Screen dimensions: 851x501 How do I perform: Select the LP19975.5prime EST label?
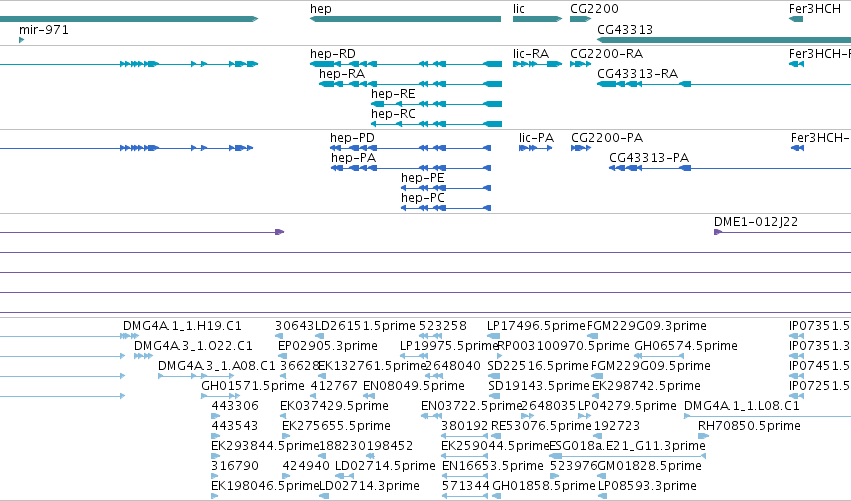tap(449, 346)
